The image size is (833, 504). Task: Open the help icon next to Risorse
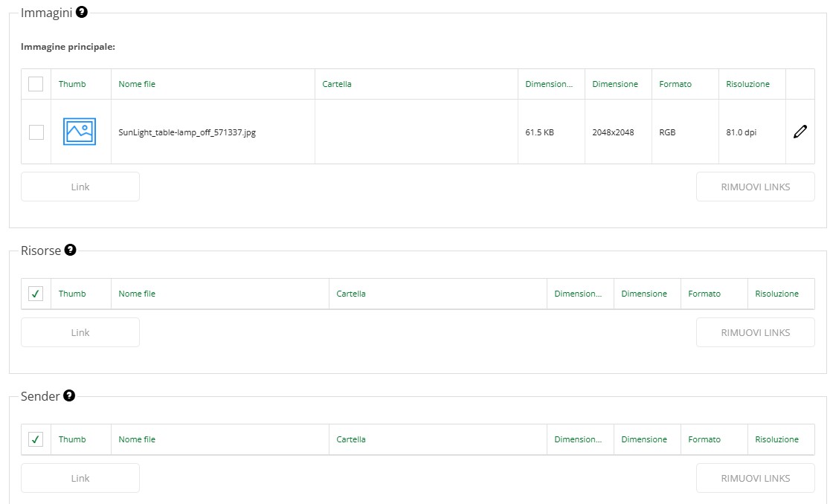[x=70, y=250]
